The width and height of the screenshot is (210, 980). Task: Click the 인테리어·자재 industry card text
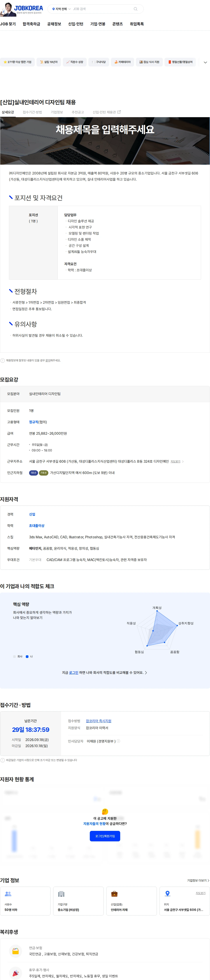coord(119,910)
